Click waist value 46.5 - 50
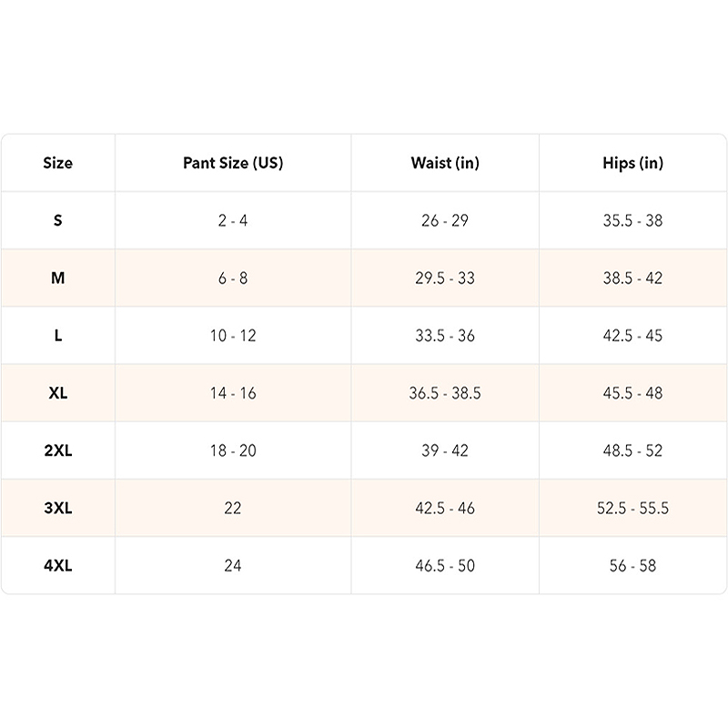Viewport: 728px width, 728px height. [445, 565]
